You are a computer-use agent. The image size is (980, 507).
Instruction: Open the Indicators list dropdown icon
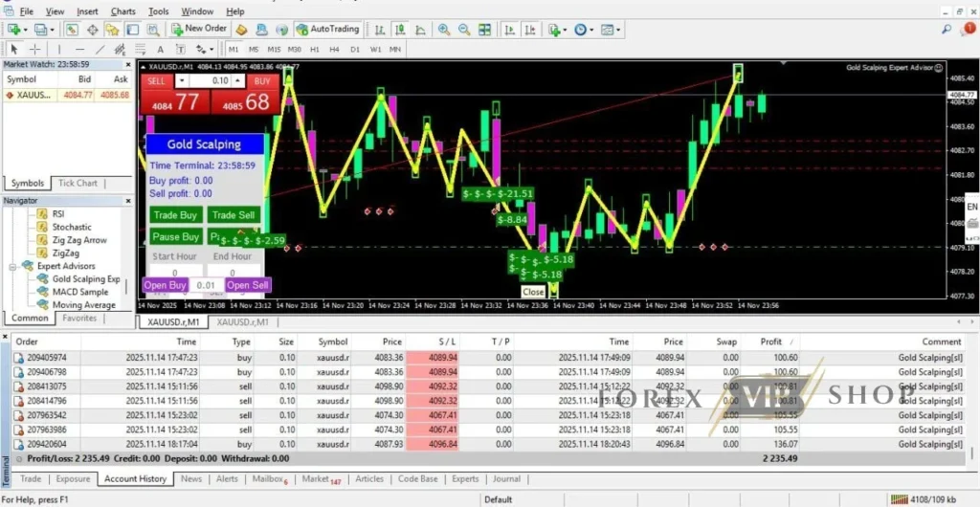tap(557, 30)
